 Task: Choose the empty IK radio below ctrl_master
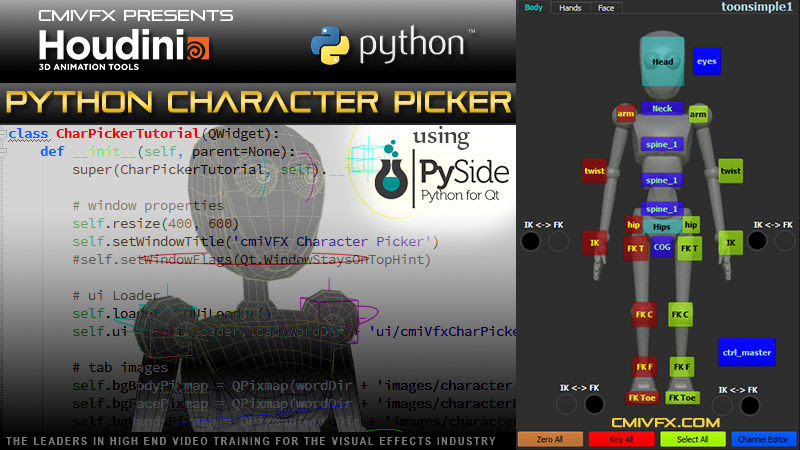(722, 406)
